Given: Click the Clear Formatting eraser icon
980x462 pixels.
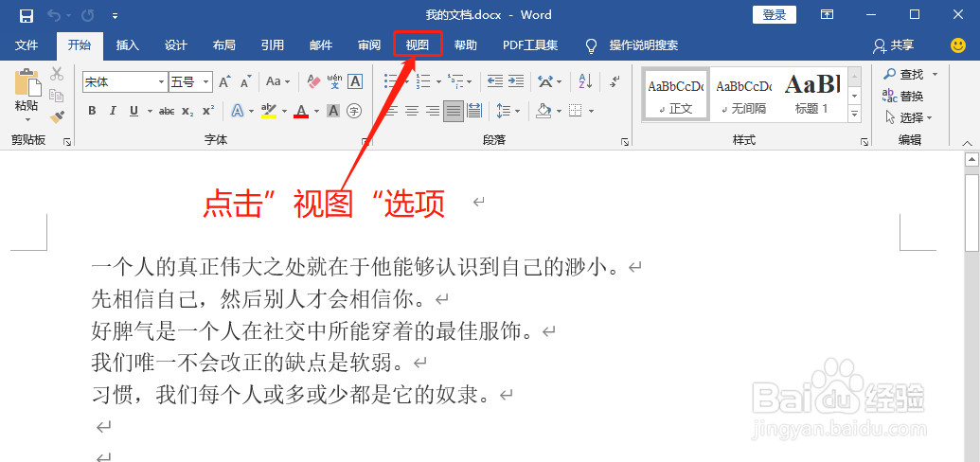Looking at the screenshot, I should coord(313,81).
